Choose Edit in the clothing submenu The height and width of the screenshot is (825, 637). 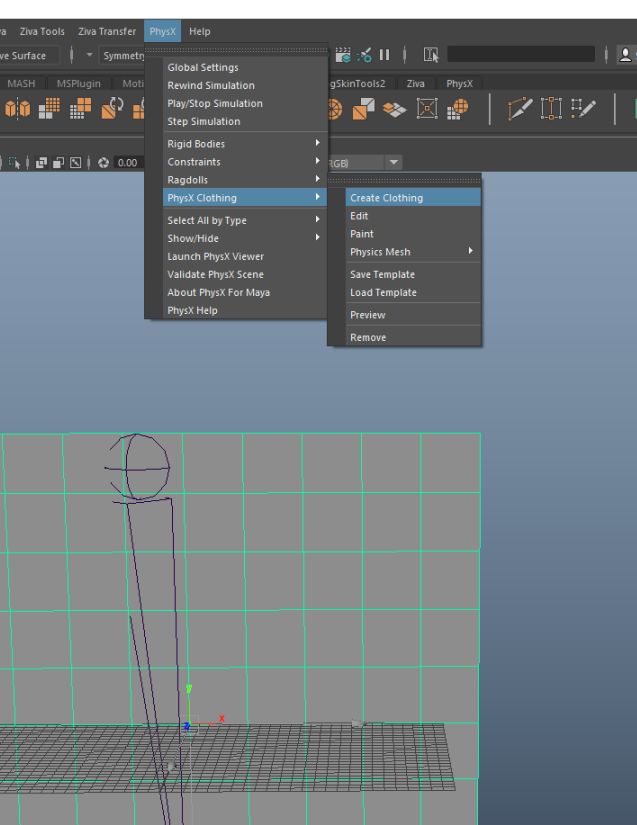click(x=413, y=216)
